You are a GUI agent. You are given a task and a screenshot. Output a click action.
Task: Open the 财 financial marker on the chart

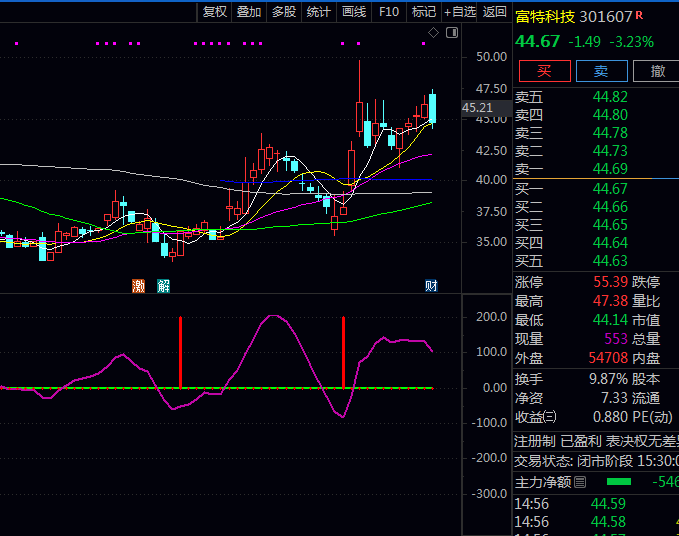click(431, 286)
